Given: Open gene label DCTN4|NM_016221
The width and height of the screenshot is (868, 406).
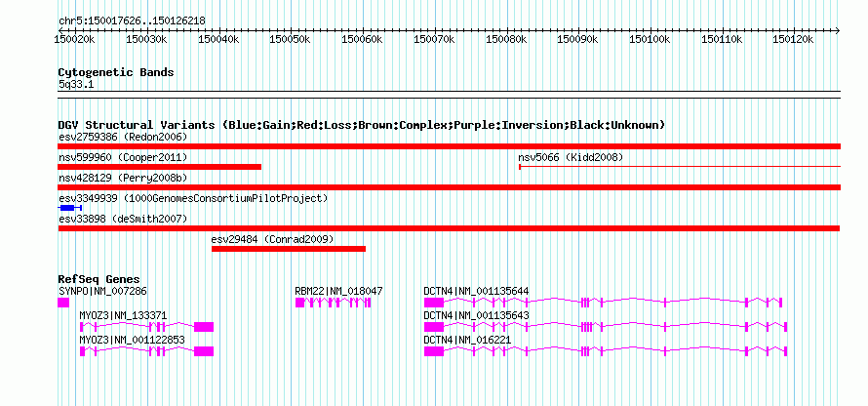Looking at the screenshot, I should pos(467,340).
